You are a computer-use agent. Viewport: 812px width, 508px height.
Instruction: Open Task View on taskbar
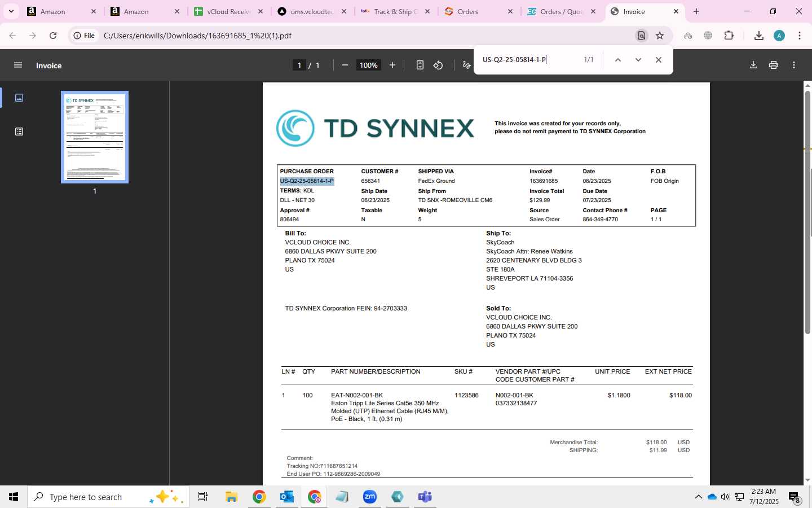pyautogui.click(x=203, y=497)
